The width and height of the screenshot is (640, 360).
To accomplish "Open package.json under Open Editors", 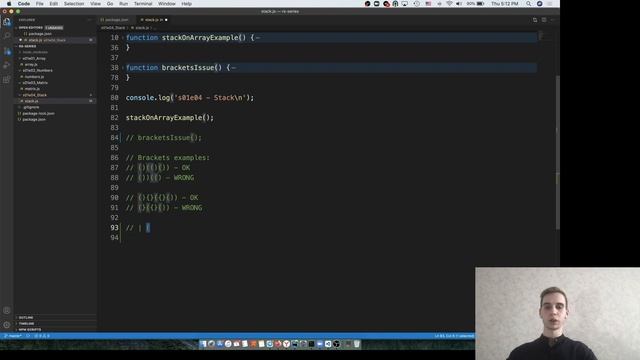I will tap(40, 34).
